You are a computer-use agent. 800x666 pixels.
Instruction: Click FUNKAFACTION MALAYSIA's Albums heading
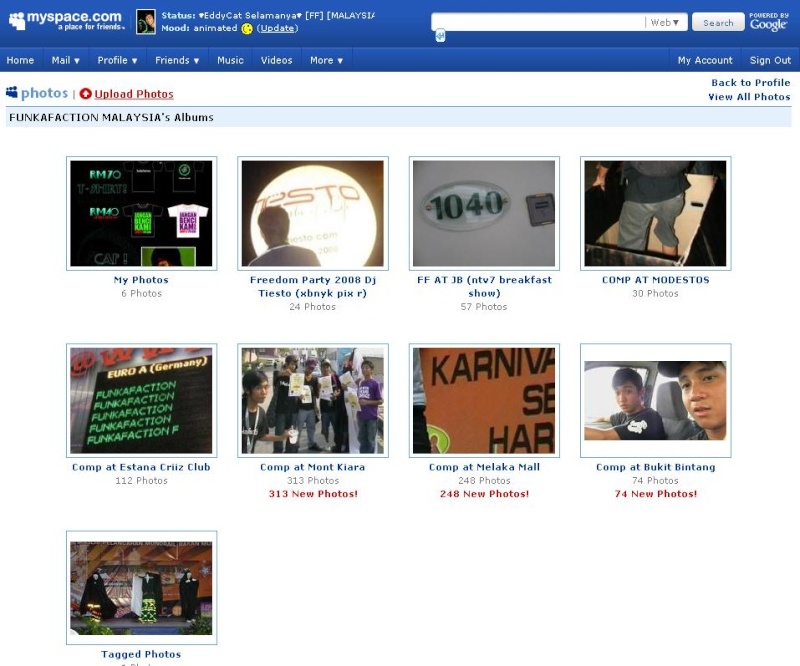(x=111, y=117)
